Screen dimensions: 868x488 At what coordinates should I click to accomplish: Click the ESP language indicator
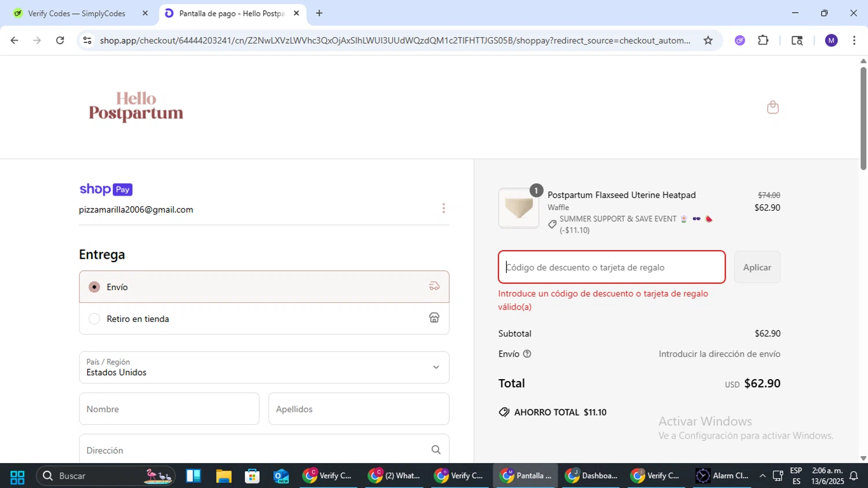[x=796, y=476]
